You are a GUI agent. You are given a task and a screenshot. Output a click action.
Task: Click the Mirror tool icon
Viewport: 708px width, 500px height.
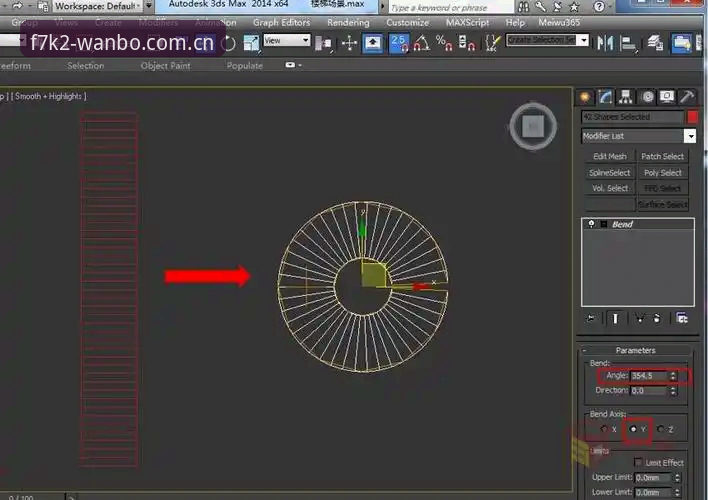(x=605, y=43)
